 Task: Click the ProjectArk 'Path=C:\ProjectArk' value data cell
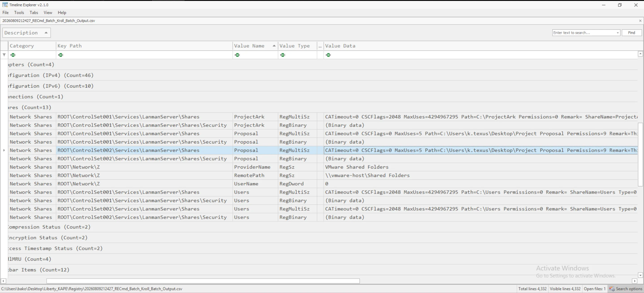tap(481, 117)
